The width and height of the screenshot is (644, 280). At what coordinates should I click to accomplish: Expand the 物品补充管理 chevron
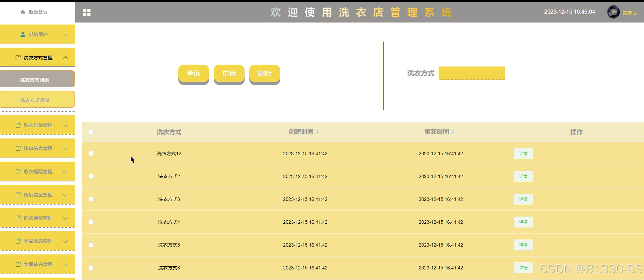tap(65, 265)
